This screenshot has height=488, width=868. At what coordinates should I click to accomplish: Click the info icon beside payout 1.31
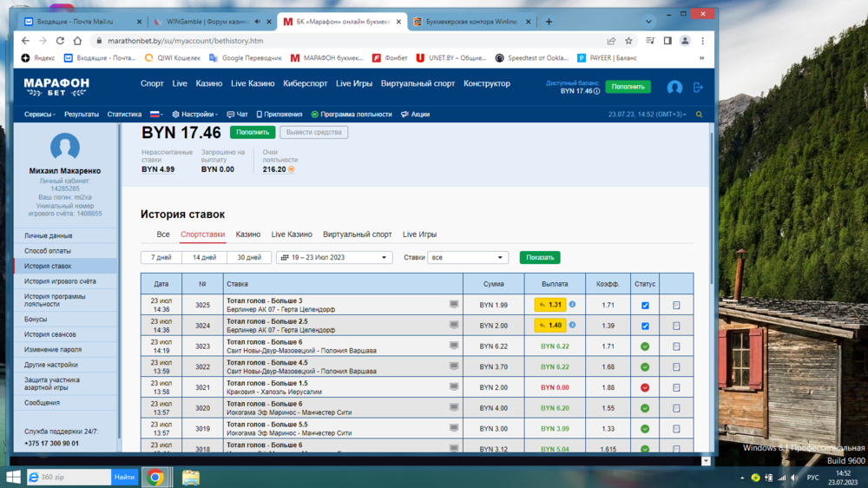[572, 305]
